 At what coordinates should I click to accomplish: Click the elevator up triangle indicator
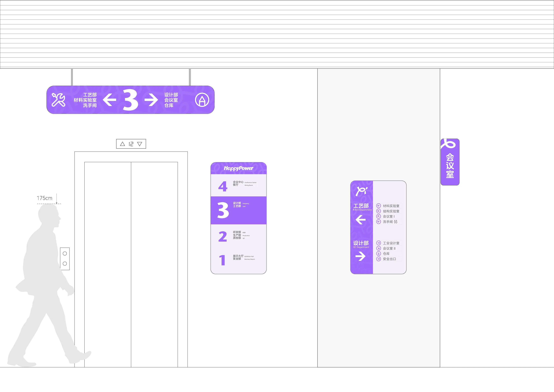[122, 144]
